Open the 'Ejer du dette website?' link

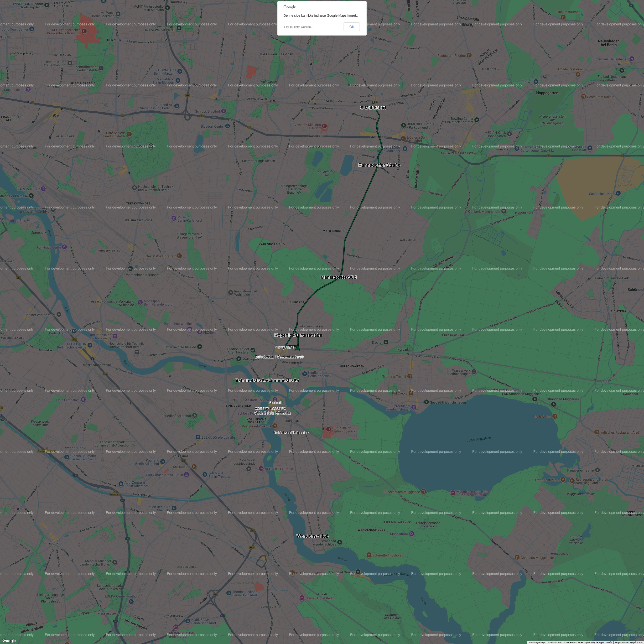pyautogui.click(x=298, y=27)
